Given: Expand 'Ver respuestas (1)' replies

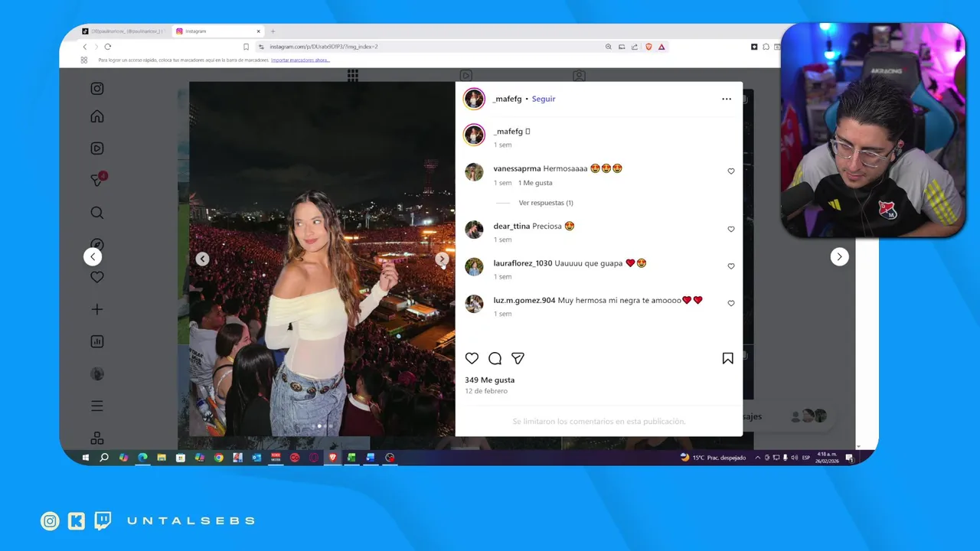Looking at the screenshot, I should tap(546, 203).
